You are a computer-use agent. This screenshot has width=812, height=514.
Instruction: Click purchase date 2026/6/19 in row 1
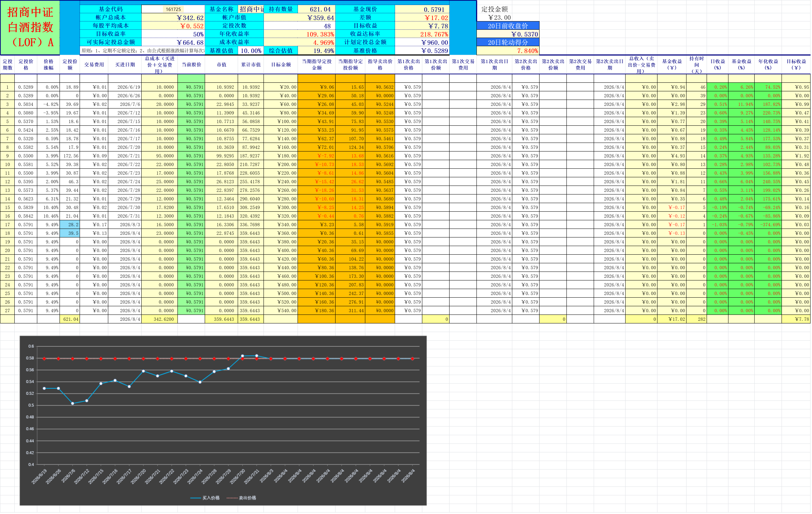(125, 87)
